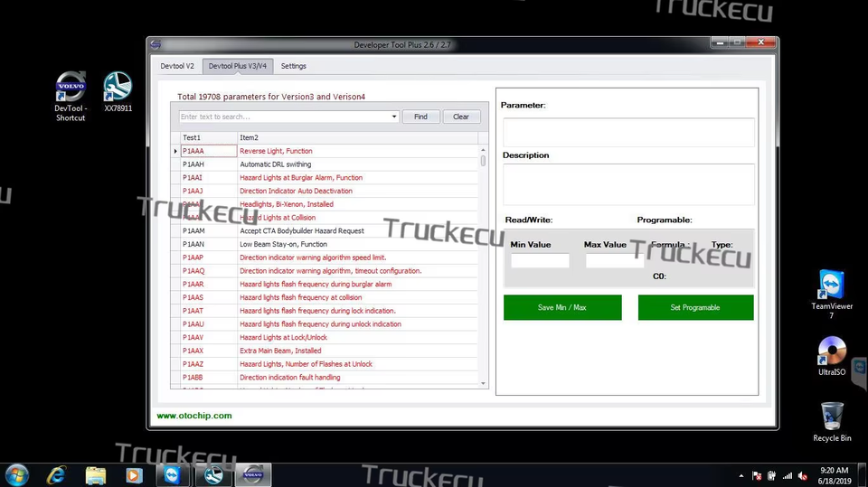This screenshot has height=487, width=868.
Task: Select the P1AAP cell
Action: 209,258
